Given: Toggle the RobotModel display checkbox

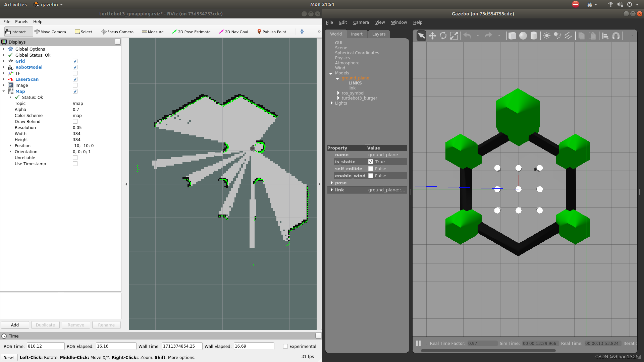Looking at the screenshot, I should click(x=75, y=67).
